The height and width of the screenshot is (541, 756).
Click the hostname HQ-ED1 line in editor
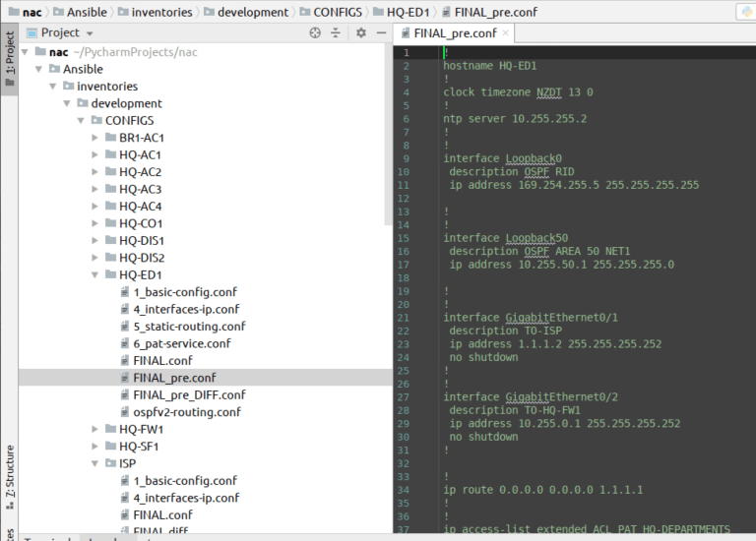coord(490,66)
